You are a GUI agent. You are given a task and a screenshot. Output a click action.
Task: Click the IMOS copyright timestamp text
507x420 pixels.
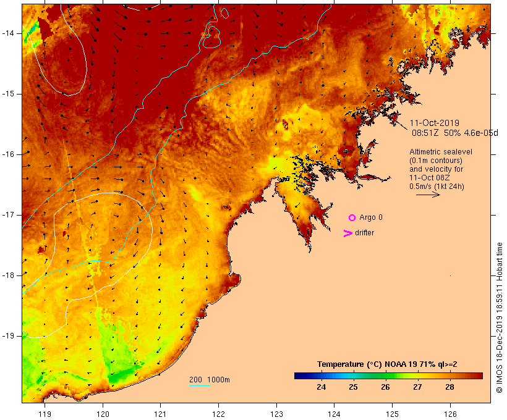500,318
